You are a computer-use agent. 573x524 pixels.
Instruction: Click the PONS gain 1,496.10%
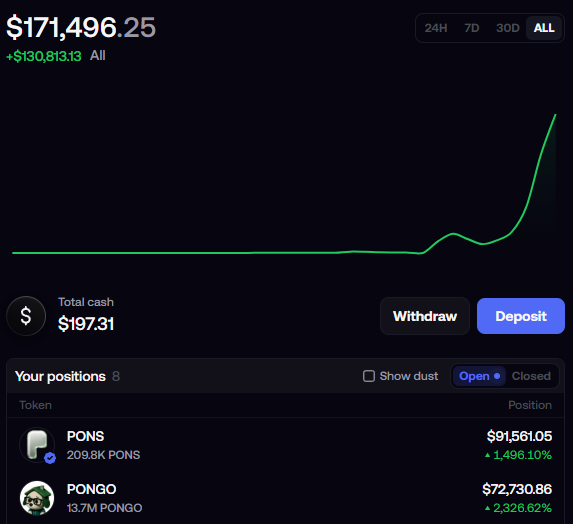coord(518,455)
